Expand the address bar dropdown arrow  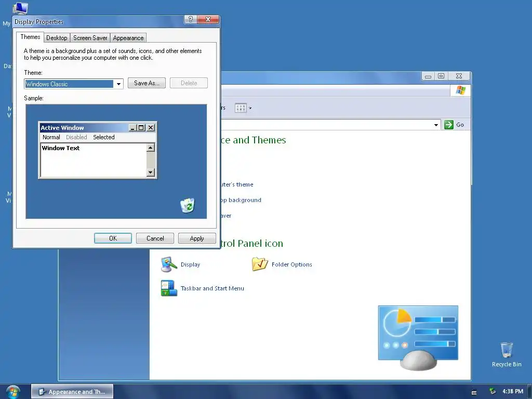[436, 125]
